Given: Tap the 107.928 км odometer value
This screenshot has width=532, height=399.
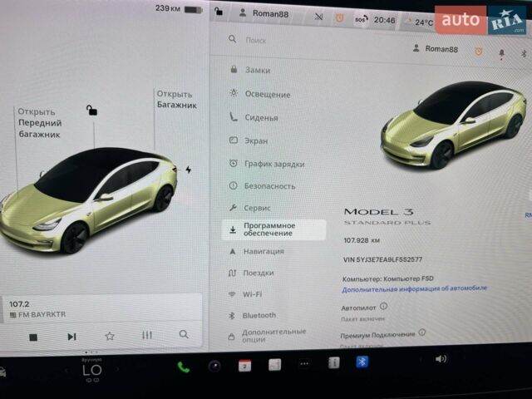Looking at the screenshot, I should click(x=362, y=240).
